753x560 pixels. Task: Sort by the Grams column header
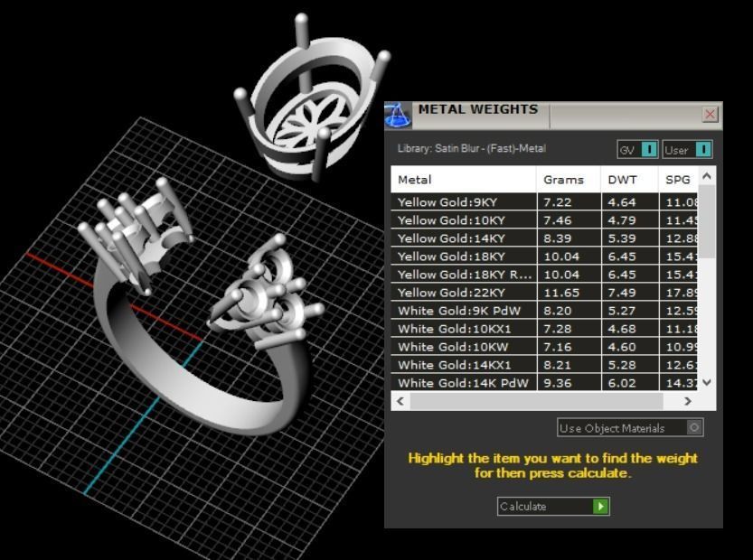pos(569,180)
